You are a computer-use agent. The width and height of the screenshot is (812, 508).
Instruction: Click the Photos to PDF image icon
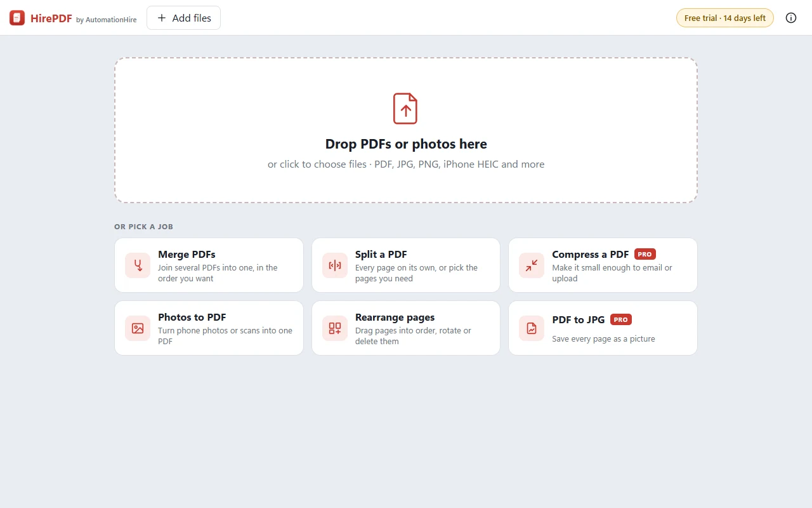click(x=138, y=328)
